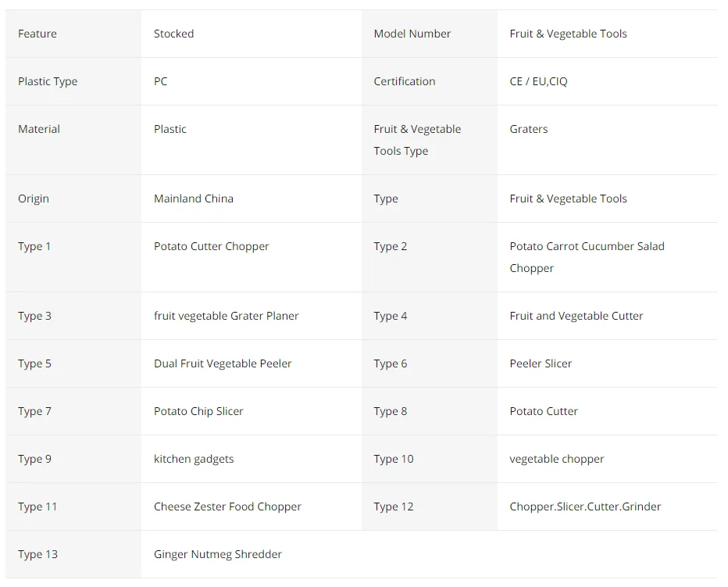Click the 'Model Number' label
Image resolution: width=728 pixels, height=587 pixels.
click(x=412, y=34)
